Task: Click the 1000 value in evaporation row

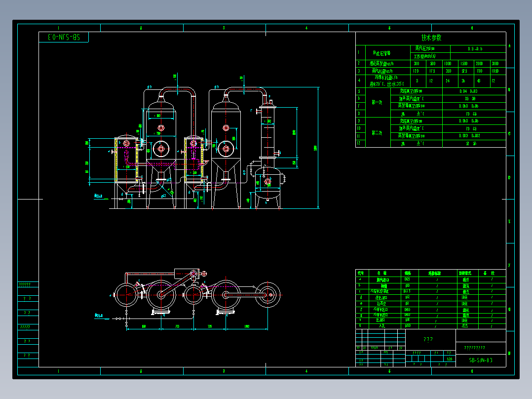Action: pos(448,64)
